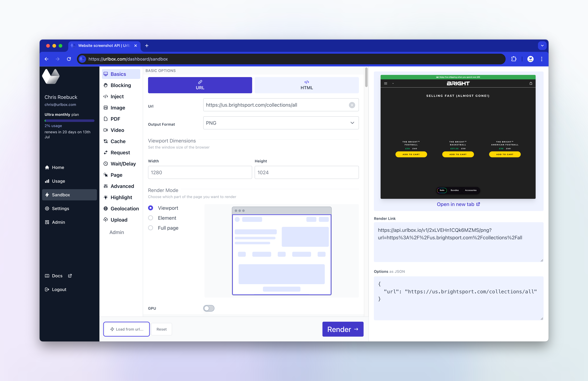Expand the browser tab search chevron

pos(542,46)
